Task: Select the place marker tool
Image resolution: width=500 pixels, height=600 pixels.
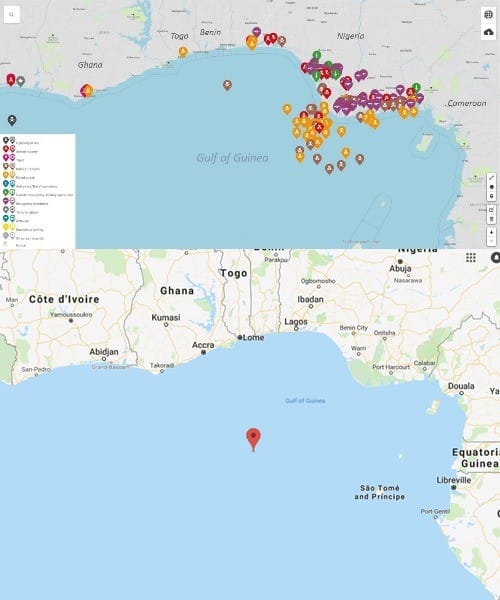Action: [492, 196]
